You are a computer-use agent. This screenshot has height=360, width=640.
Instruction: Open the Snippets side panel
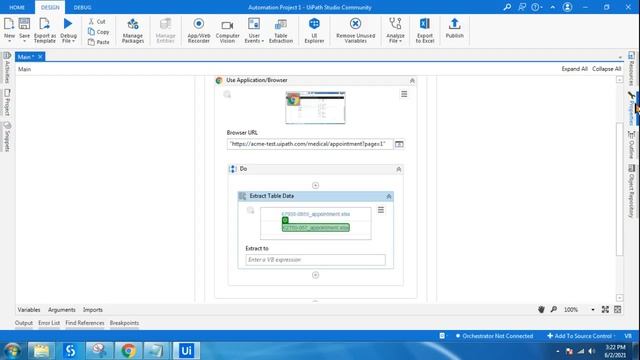click(x=7, y=137)
